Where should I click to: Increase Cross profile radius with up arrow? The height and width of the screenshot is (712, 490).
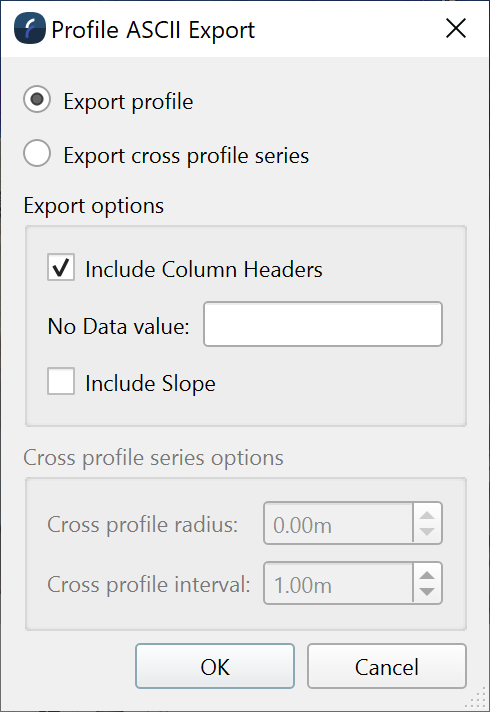[x=427, y=516]
